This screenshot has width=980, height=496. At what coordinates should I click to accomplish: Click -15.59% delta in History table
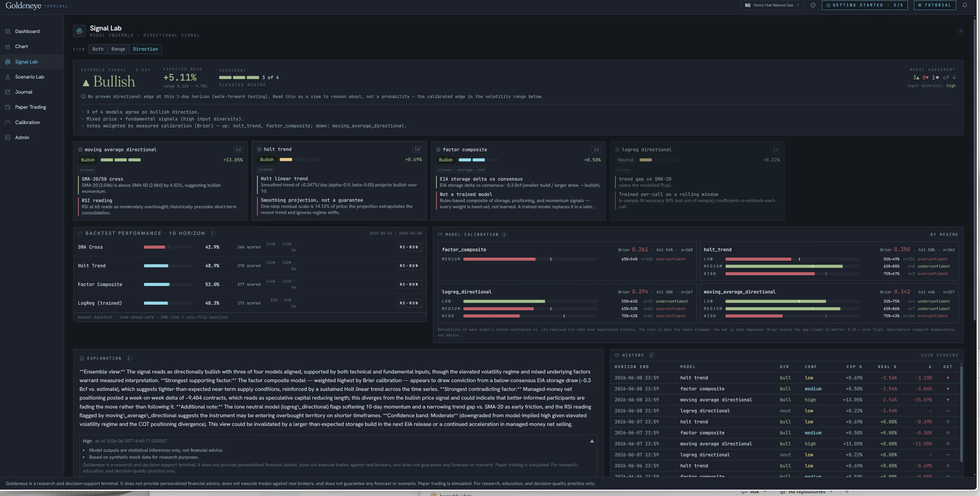[x=922, y=400]
